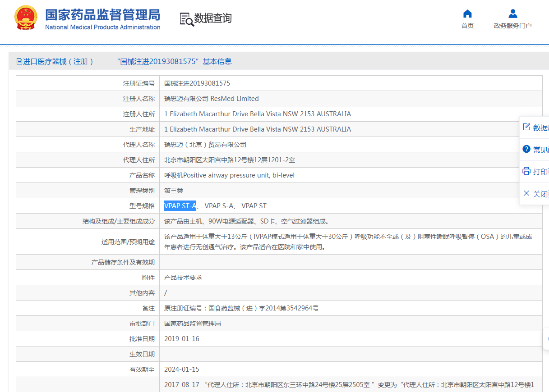Open the 数据查询 search icon
This screenshot has height=392, width=549.
186,19
